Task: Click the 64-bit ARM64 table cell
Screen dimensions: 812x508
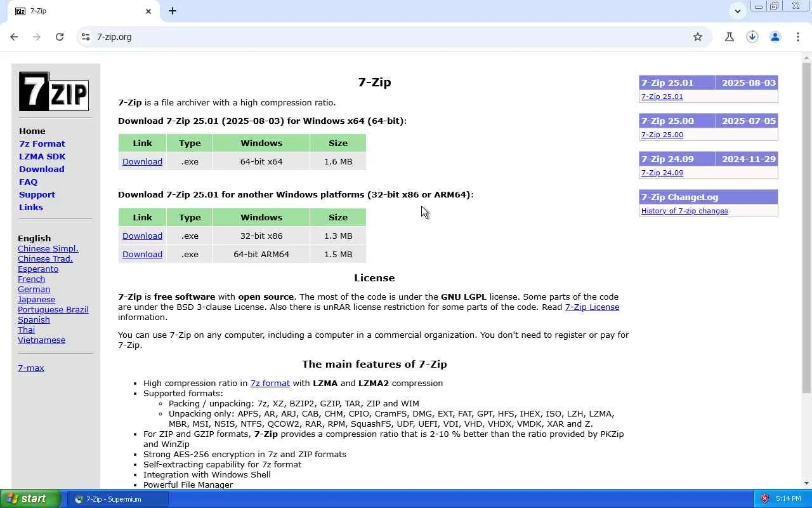Action: pyautogui.click(x=261, y=254)
